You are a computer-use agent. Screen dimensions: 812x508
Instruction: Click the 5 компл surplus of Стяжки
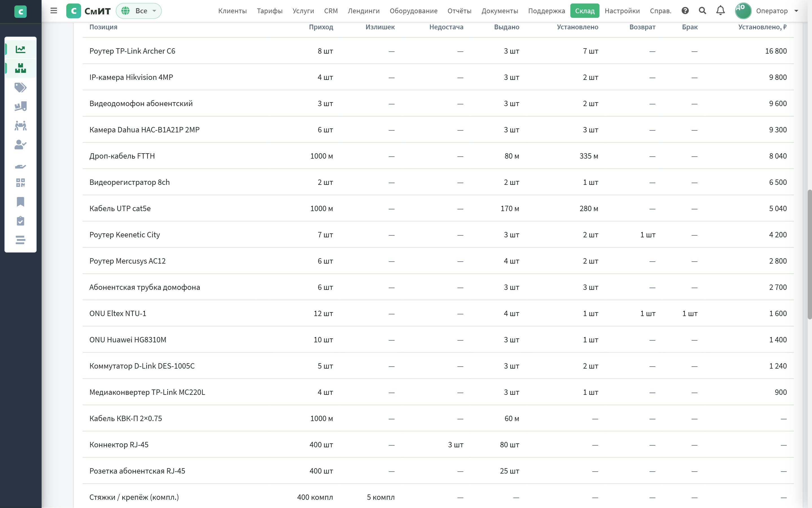point(381,497)
